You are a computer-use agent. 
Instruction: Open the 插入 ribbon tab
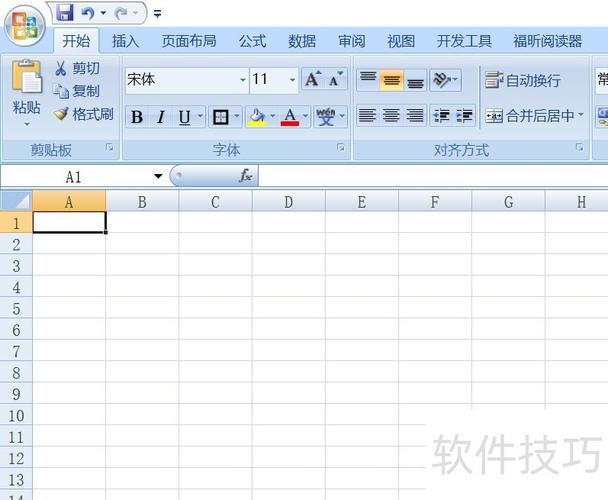click(125, 41)
